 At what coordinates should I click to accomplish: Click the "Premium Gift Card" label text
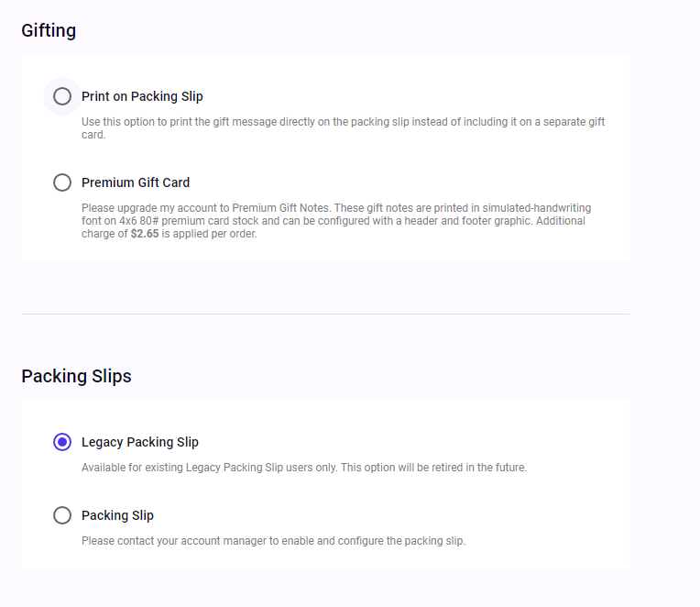click(136, 182)
